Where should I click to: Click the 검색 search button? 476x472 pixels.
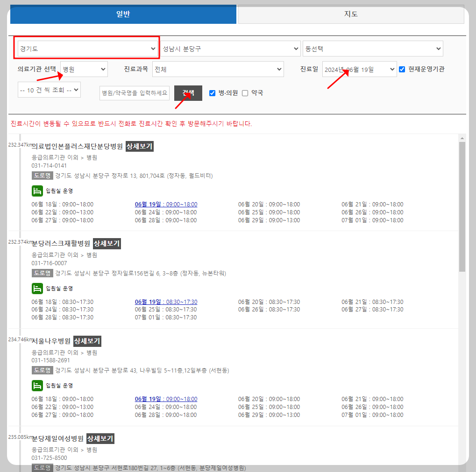(188, 93)
